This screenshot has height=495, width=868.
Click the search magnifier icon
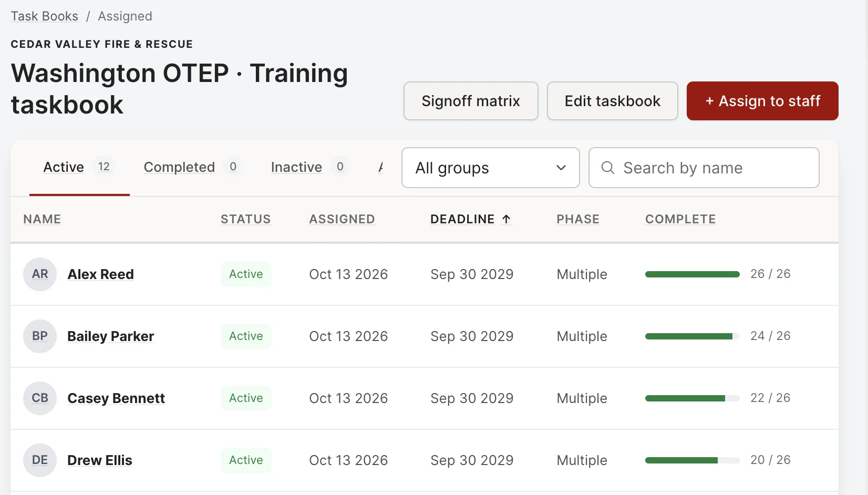[x=608, y=168]
